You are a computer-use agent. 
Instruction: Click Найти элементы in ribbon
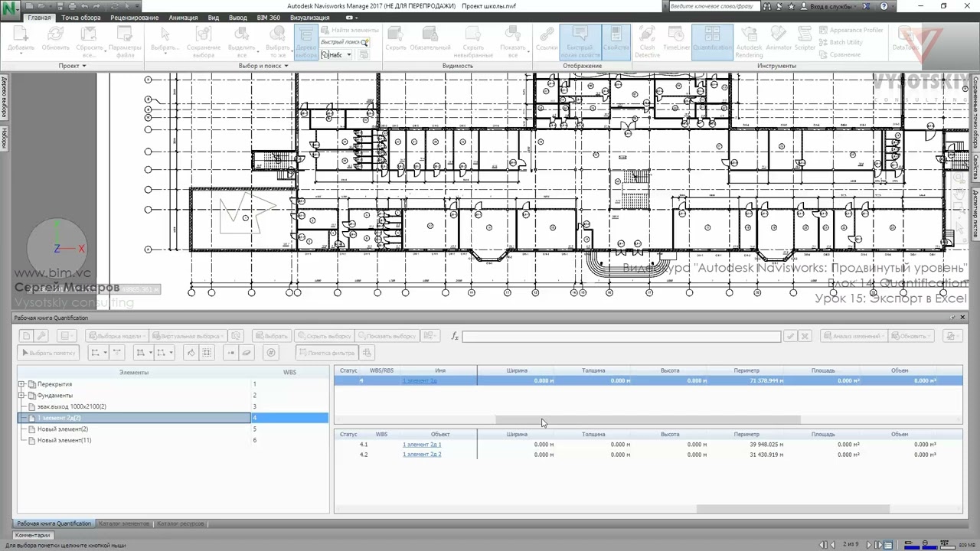click(x=348, y=30)
